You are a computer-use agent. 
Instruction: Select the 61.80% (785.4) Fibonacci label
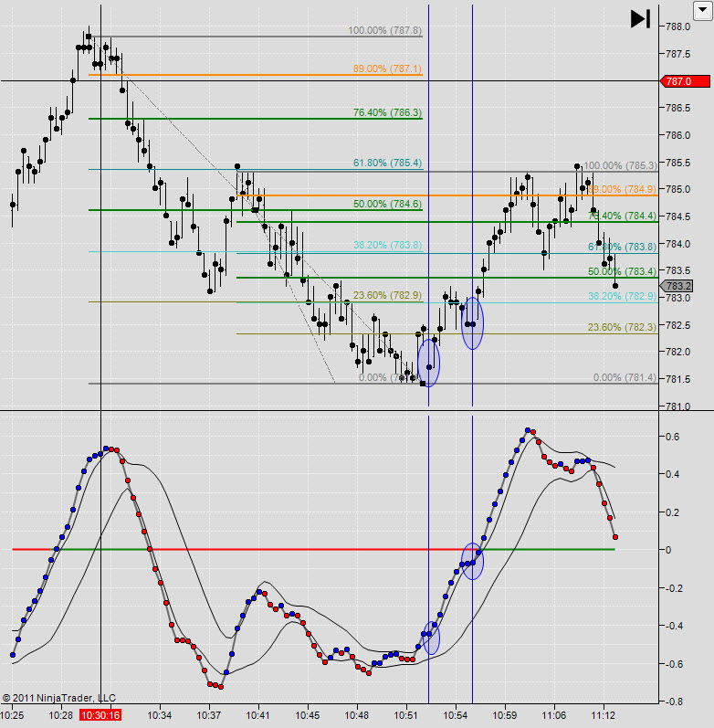click(387, 163)
